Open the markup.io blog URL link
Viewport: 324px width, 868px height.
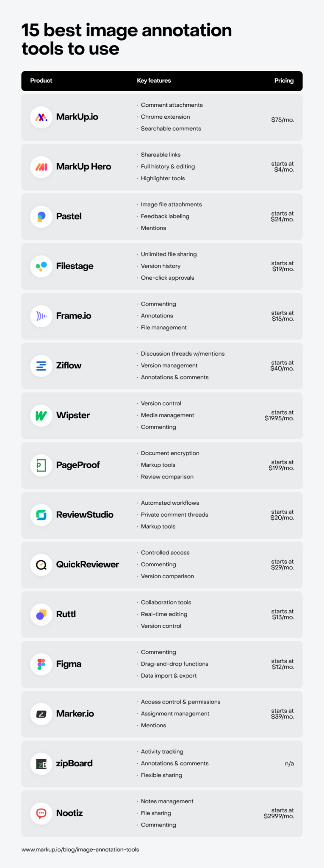[80, 849]
